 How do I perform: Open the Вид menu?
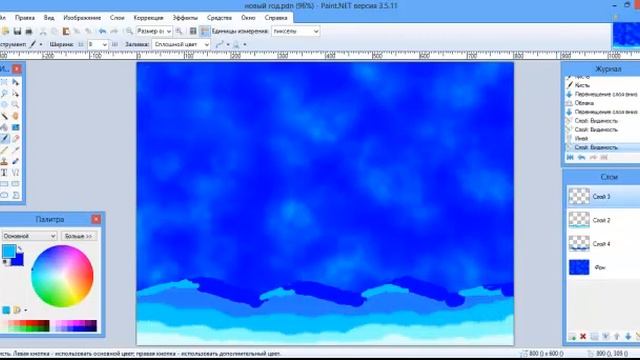pos(49,18)
